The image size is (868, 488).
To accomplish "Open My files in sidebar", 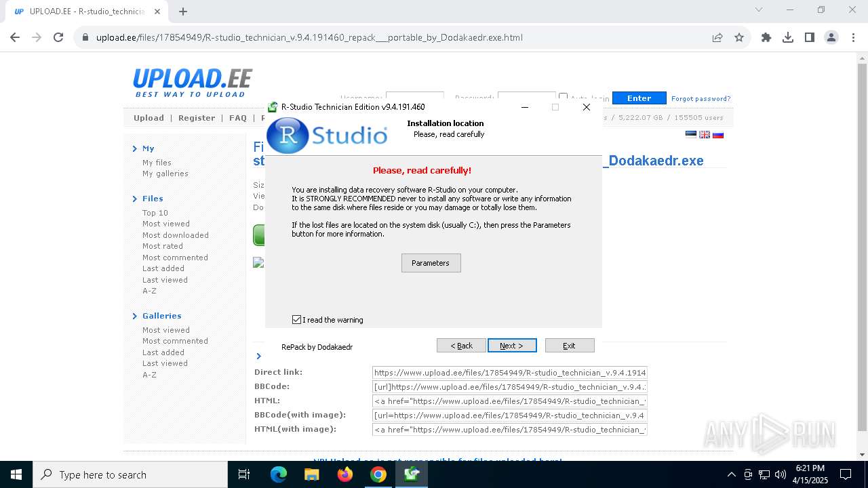I will pos(157,163).
